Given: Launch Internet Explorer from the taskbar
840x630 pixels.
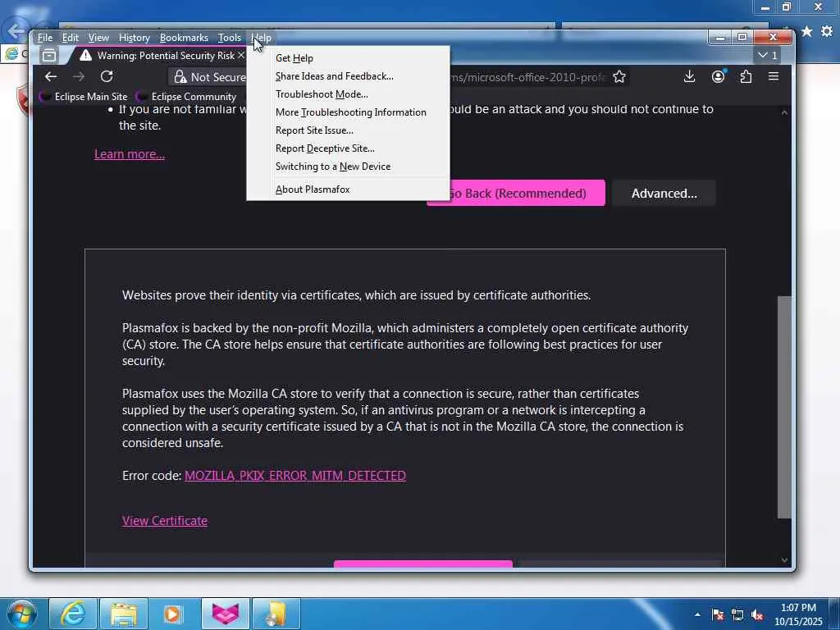Looking at the screenshot, I should pyautogui.click(x=72, y=614).
